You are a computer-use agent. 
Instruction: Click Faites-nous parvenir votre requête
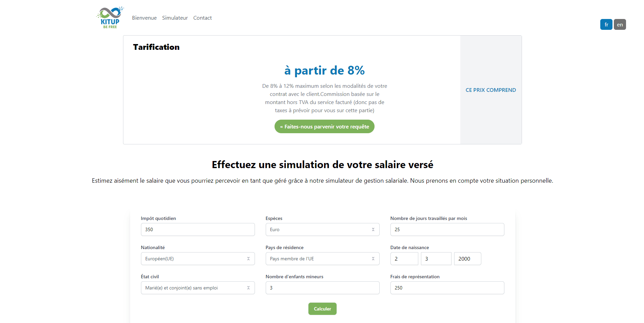[324, 126]
